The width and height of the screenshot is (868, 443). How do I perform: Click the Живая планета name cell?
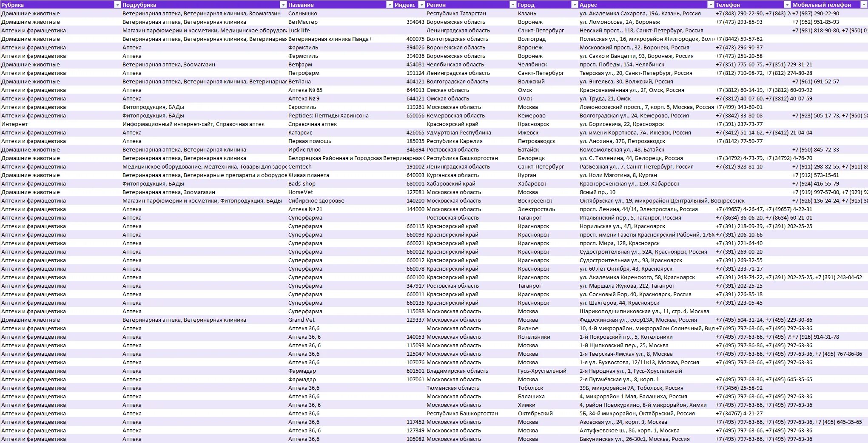pyautogui.click(x=340, y=175)
